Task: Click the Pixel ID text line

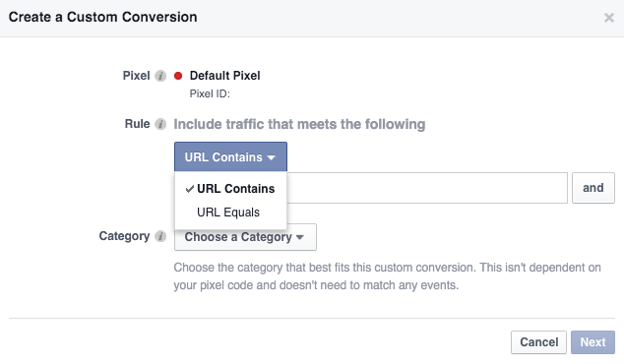Action: (210, 93)
